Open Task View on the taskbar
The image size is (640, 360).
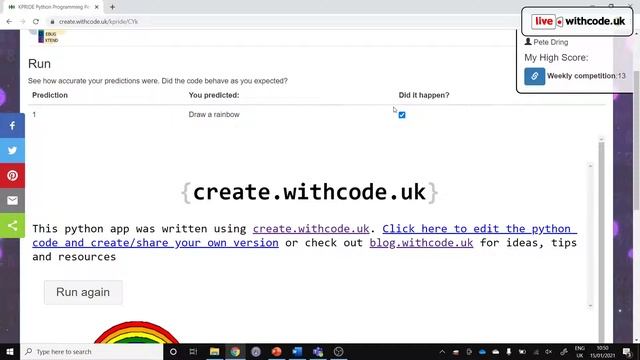coord(193,351)
